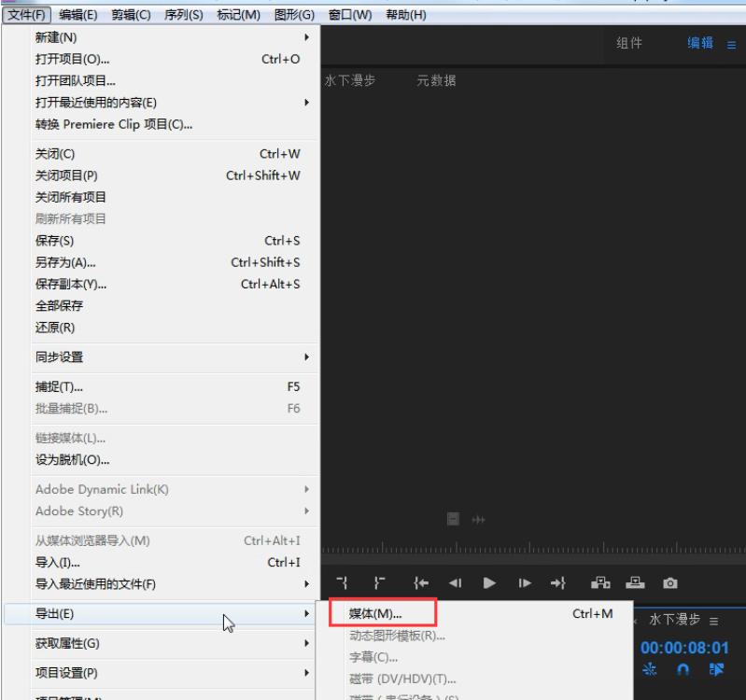Image resolution: width=746 pixels, height=700 pixels.
Task: Toggle Linked Selection icon in timeline
Action: pyautogui.click(x=716, y=669)
